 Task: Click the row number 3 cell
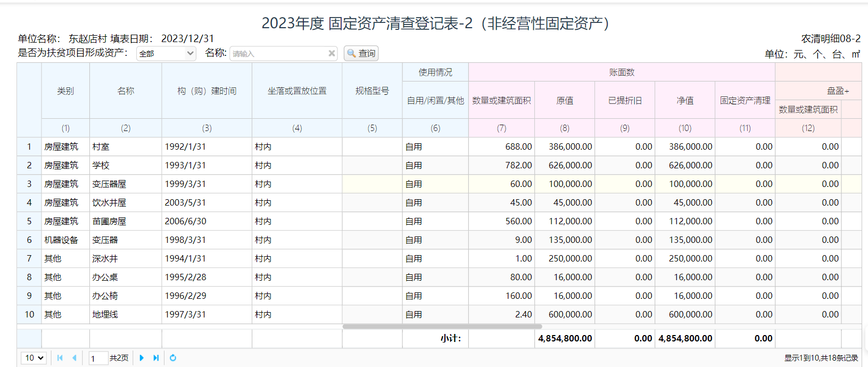pos(29,184)
